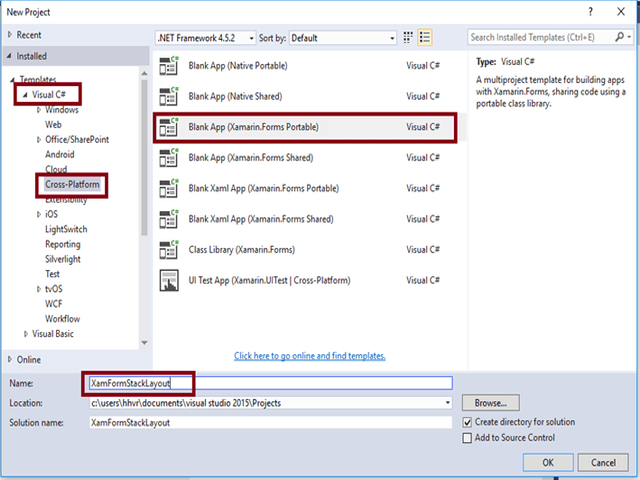Viewport: 640px width, 480px height.
Task: Click the project Name input field
Action: [271, 383]
